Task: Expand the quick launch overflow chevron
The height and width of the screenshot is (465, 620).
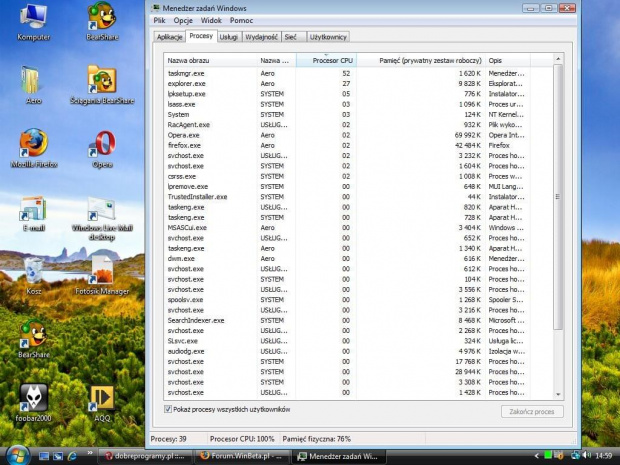Action: (90, 453)
